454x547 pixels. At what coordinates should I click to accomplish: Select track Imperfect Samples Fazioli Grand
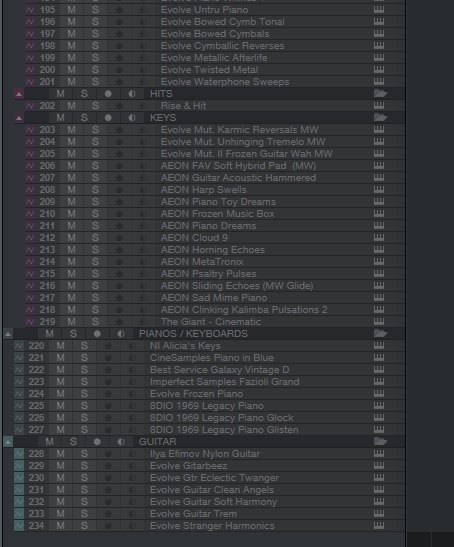[224, 382]
